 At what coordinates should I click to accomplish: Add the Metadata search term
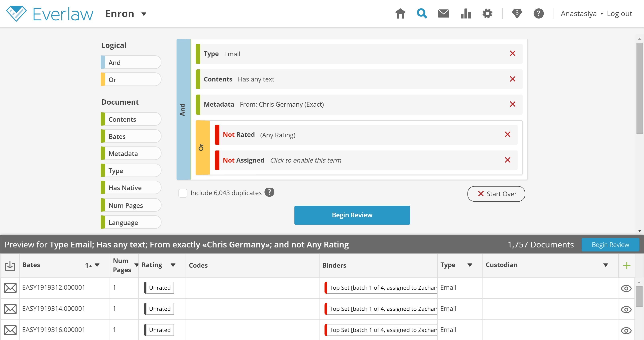(x=131, y=154)
